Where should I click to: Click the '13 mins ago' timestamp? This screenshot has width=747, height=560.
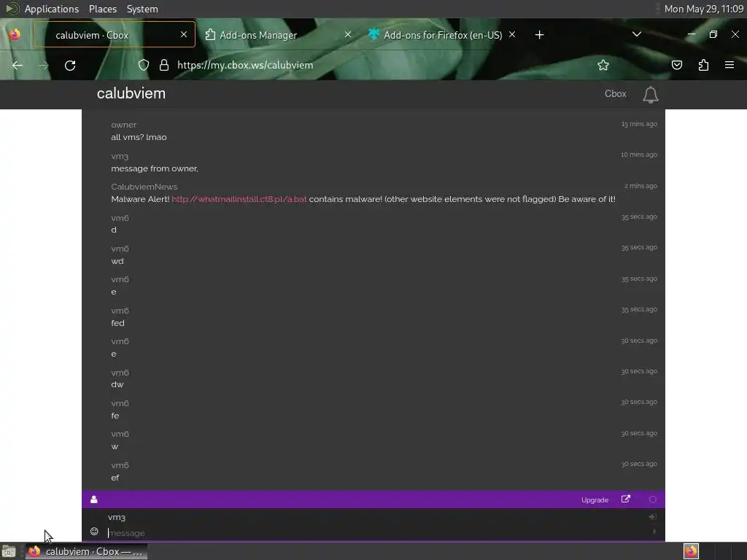pos(639,124)
